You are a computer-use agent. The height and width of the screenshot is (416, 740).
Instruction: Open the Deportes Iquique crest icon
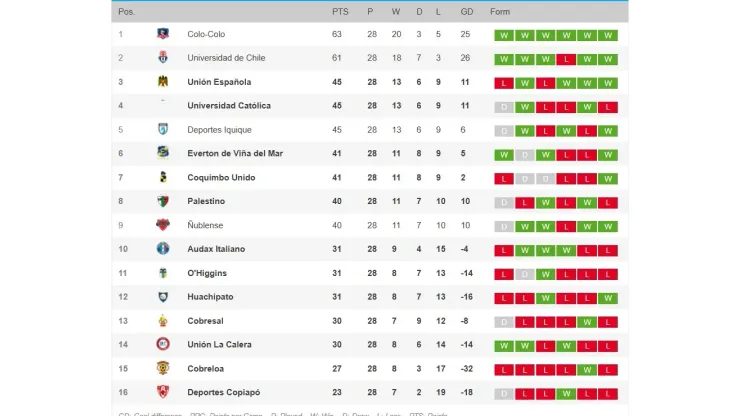pos(163,129)
